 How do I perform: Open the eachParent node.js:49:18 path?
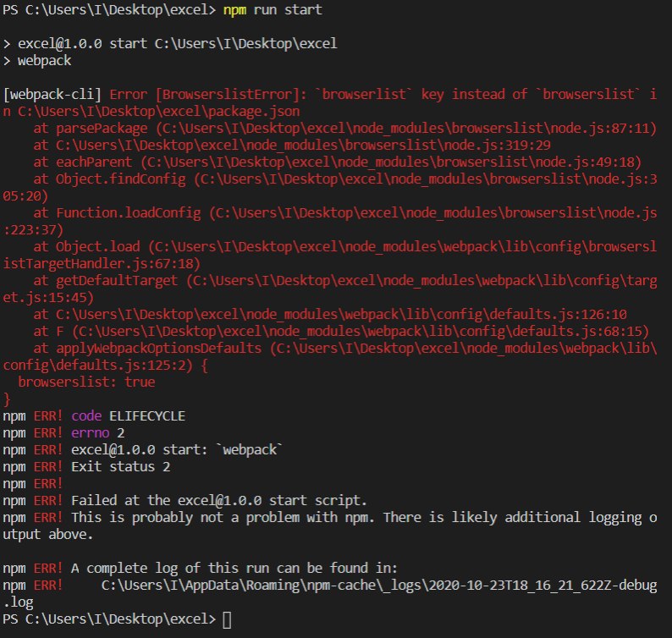pyautogui.click(x=391, y=162)
